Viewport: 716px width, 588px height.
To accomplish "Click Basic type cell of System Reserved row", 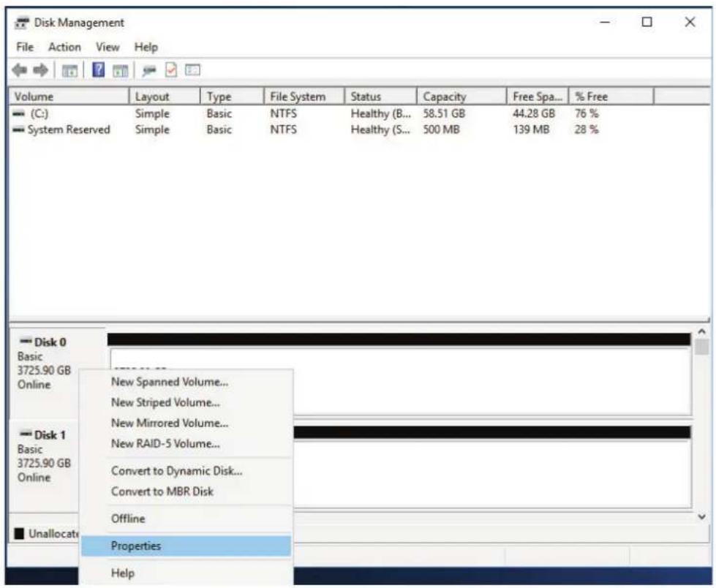I will 219,129.
